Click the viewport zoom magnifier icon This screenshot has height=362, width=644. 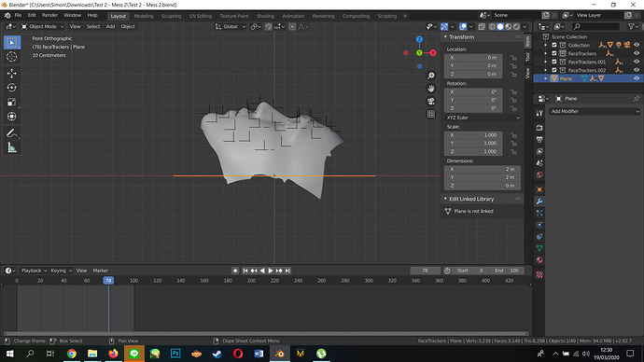pyautogui.click(x=431, y=76)
